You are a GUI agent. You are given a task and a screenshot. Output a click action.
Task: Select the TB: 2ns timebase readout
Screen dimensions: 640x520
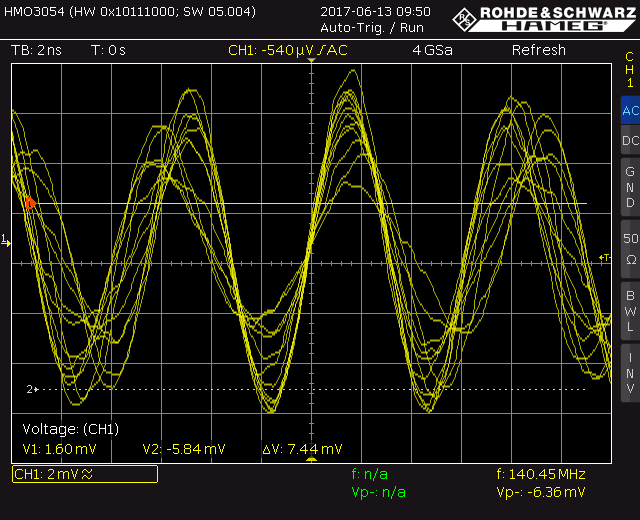[36, 50]
